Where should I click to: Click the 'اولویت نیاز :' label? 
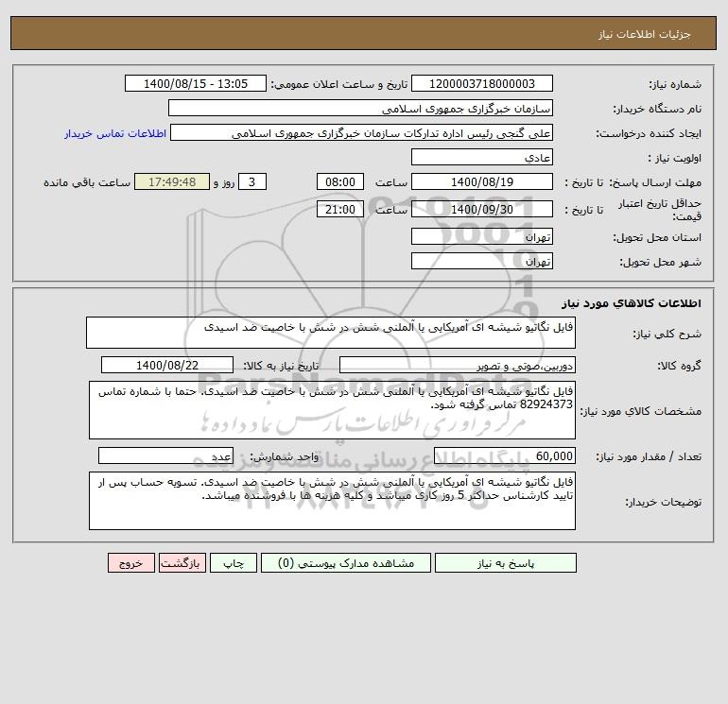675,158
